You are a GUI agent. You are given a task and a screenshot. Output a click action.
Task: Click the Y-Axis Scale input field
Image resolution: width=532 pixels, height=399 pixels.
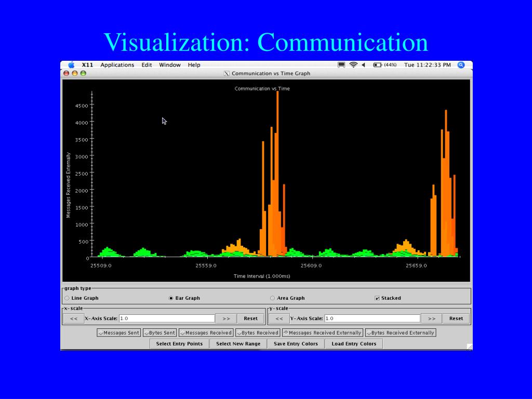(x=372, y=318)
